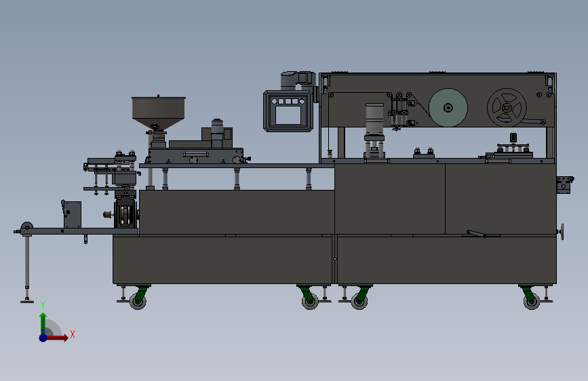Select the handwheel on the machine's right side
The height and width of the screenshot is (381, 588).
coord(562,232)
